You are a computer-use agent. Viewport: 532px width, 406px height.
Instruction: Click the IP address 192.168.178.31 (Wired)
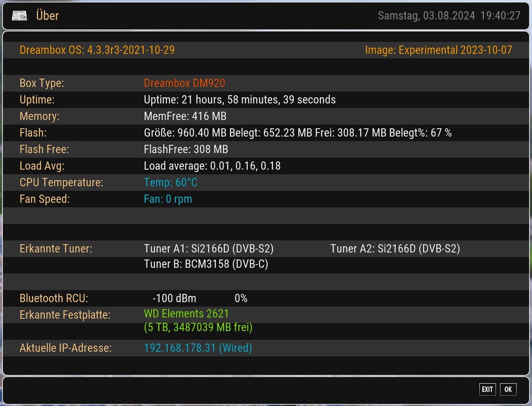pyautogui.click(x=198, y=348)
